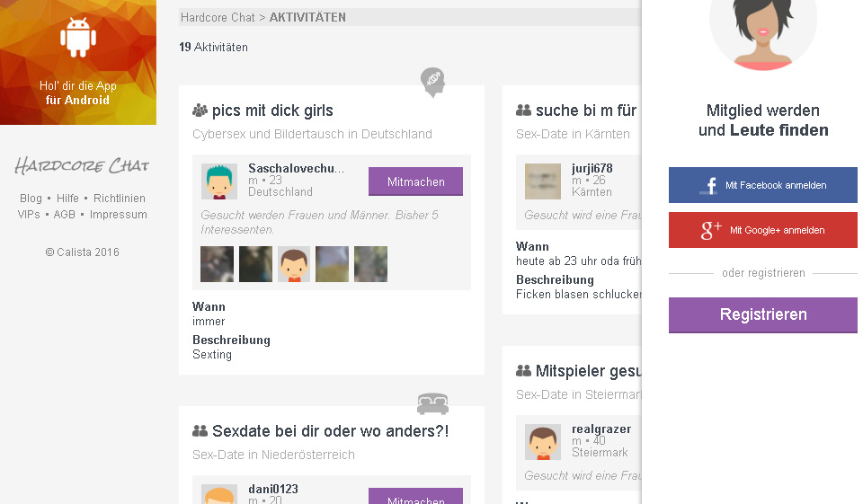Open the Richtlinien link
This screenshot has width=863, height=504.
pyautogui.click(x=120, y=198)
